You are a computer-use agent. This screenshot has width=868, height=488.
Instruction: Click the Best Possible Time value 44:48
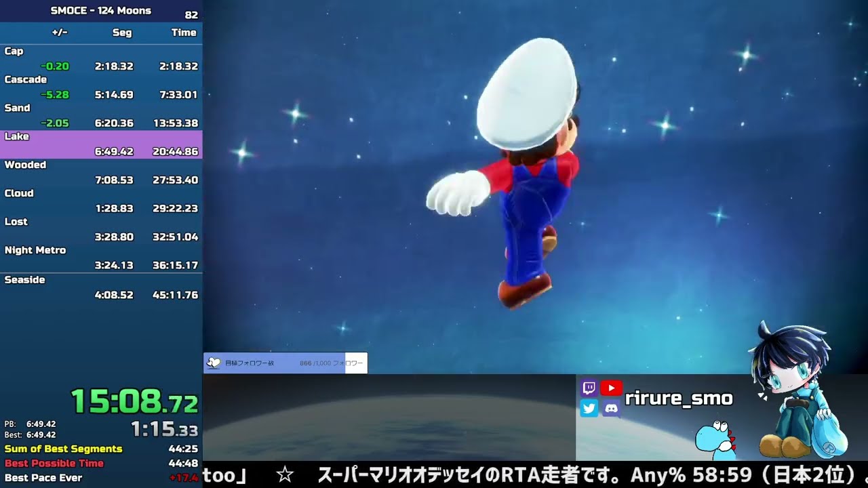[183, 464]
